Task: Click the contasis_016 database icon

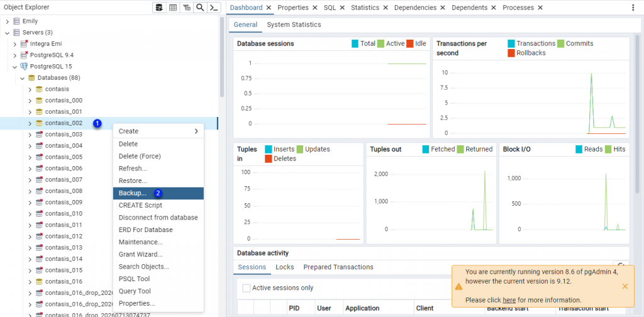Action: tap(39, 282)
